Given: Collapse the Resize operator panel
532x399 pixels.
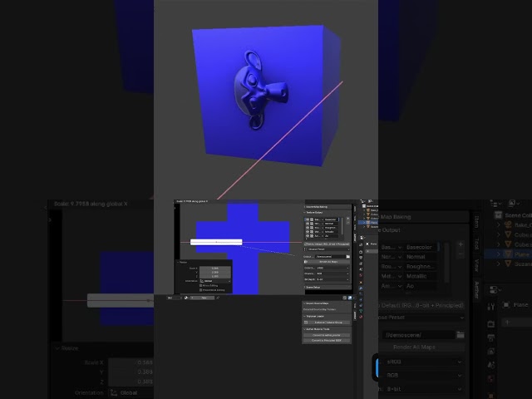Looking at the screenshot, I should click(x=181, y=263).
